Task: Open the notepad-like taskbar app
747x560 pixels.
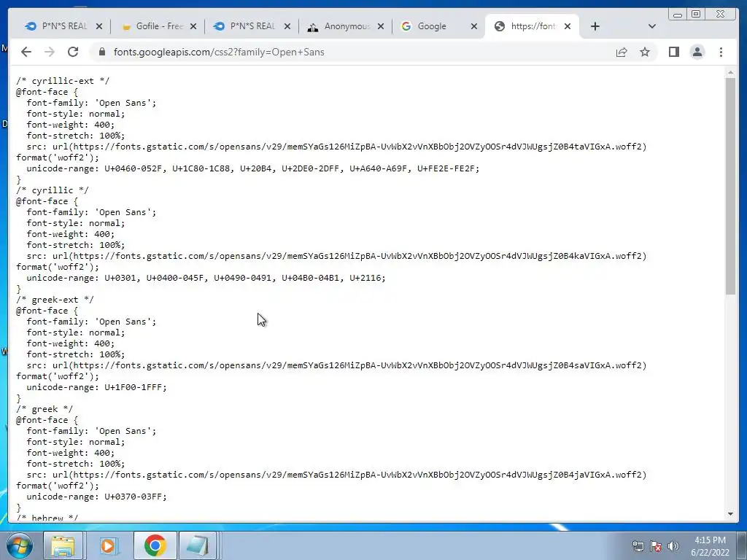Action: click(198, 545)
